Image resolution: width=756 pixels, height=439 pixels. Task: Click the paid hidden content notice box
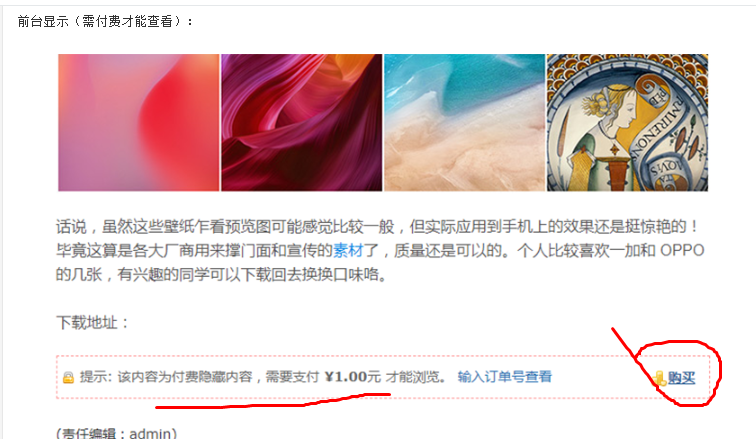383,377
